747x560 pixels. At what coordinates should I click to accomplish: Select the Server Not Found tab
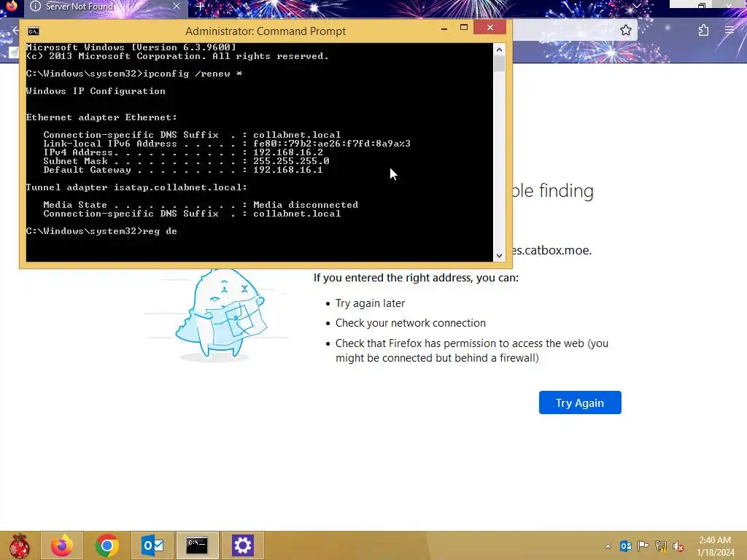(105, 7)
